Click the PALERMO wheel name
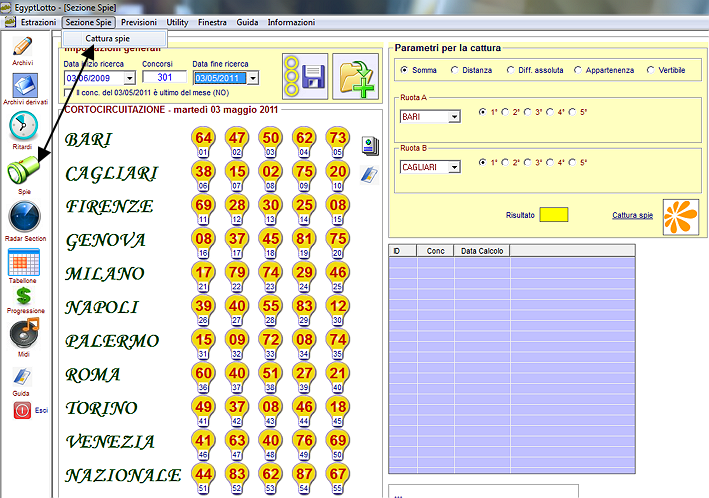709x498 pixels. click(112, 341)
